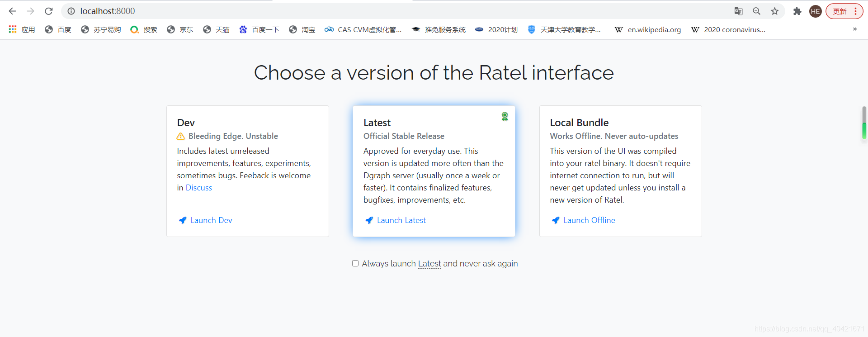Bookmark this page with the star
Image resolution: width=868 pixels, height=337 pixels.
(x=775, y=11)
